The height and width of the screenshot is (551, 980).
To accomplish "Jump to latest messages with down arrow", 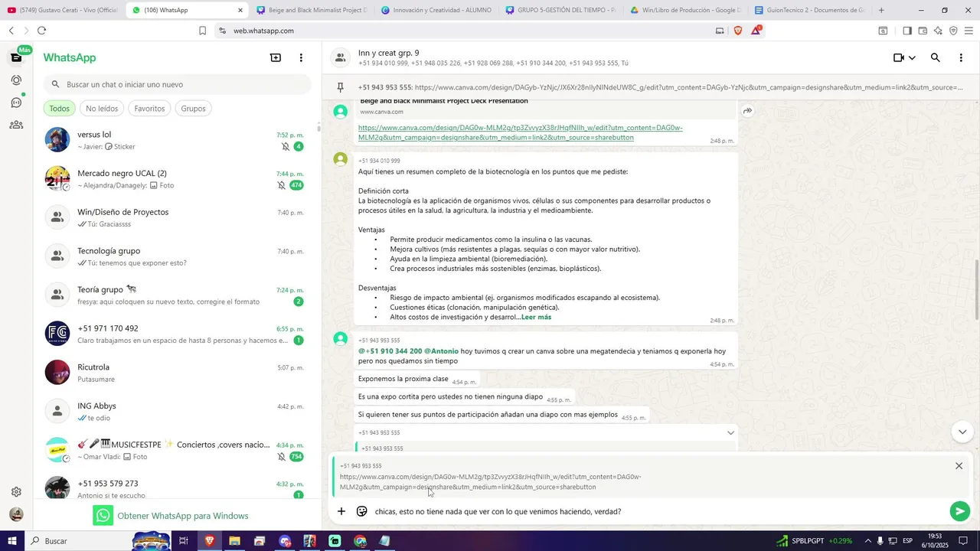I will point(962,432).
